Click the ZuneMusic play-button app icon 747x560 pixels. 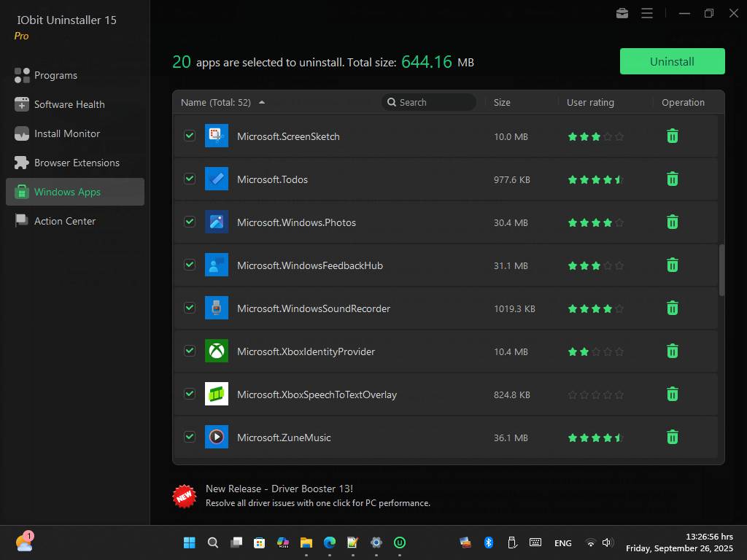216,437
